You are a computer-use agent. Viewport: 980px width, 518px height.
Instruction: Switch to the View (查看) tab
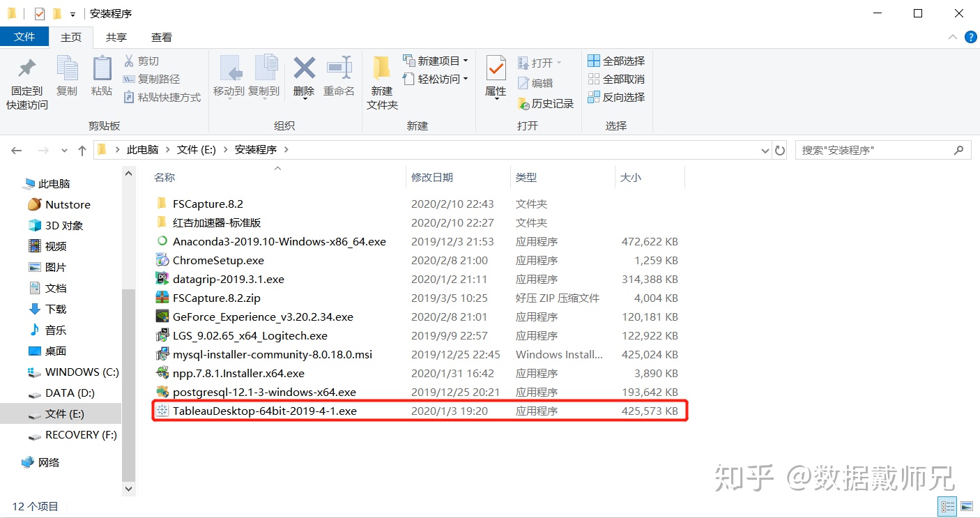(162, 37)
